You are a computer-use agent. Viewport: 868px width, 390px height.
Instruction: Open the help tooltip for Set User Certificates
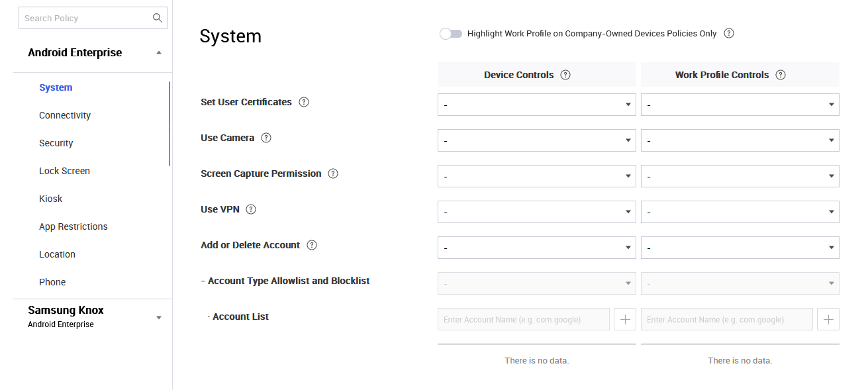303,101
